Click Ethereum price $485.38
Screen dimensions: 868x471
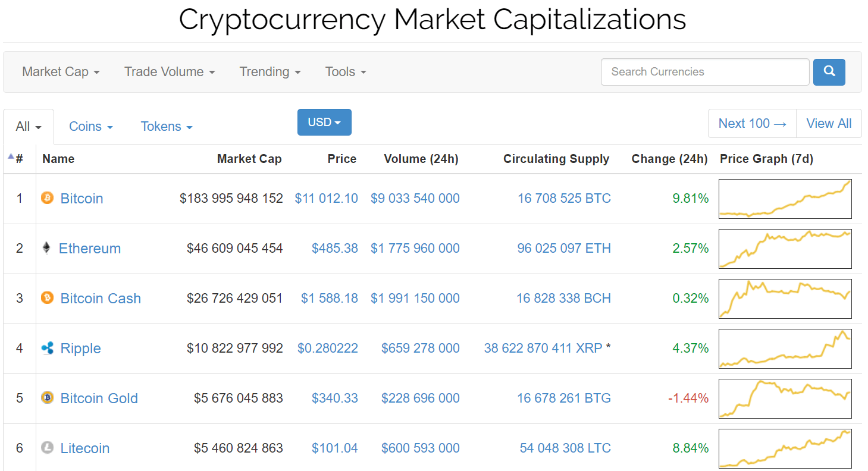click(335, 249)
